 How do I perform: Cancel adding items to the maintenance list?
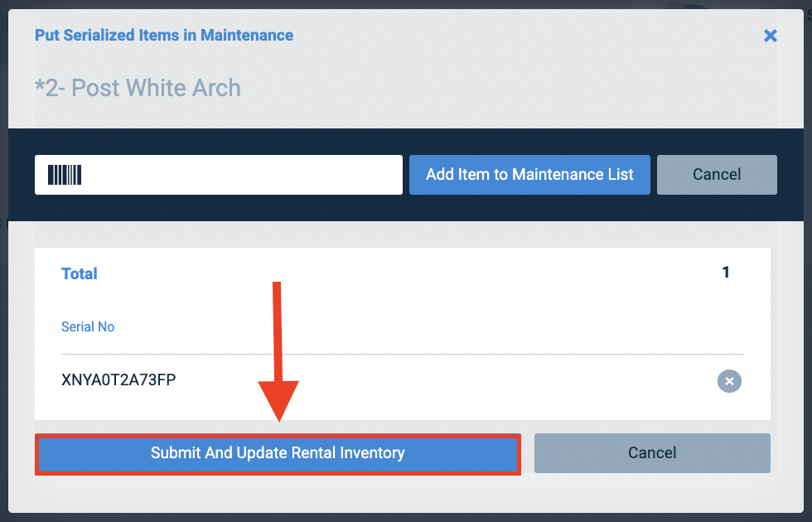[x=717, y=175]
